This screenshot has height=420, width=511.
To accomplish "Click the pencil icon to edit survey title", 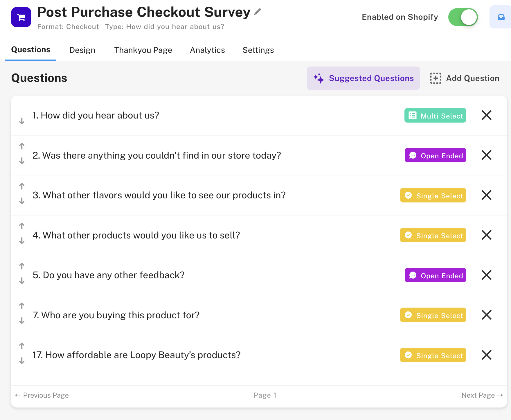I will click(258, 12).
